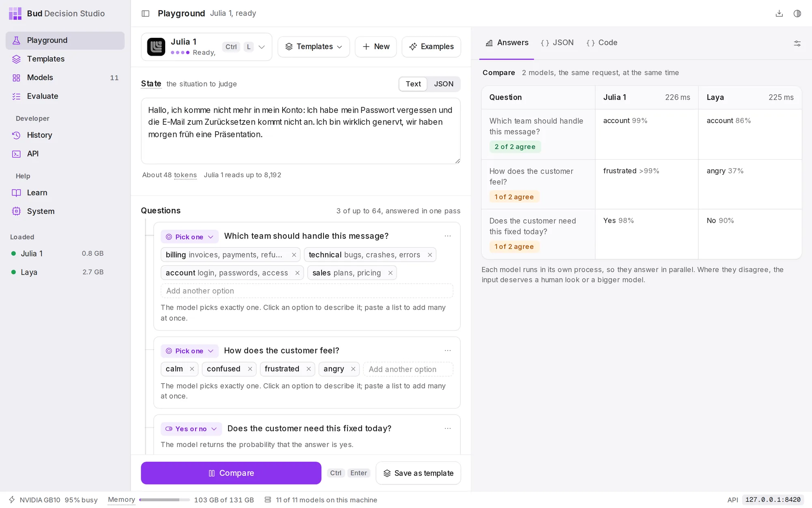
Task: Open Examples
Action: point(431,47)
